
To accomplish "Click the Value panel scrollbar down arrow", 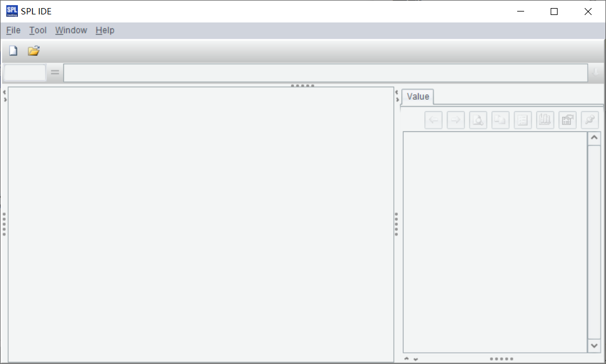I will click(594, 346).
